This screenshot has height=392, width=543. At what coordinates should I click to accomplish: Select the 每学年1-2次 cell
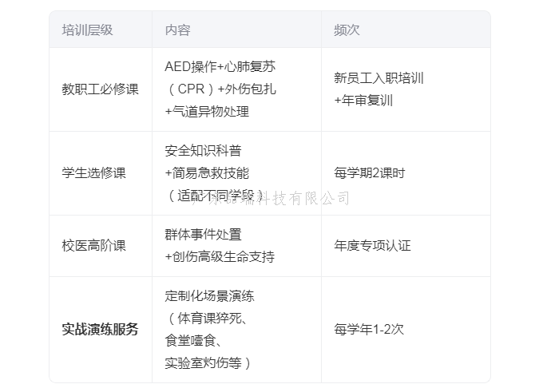tap(369, 330)
